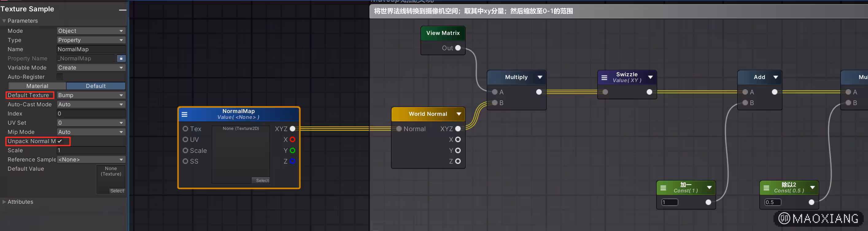Click the NormalMap node hamburger menu icon
Image resolution: width=868 pixels, height=231 pixels.
[x=184, y=114]
